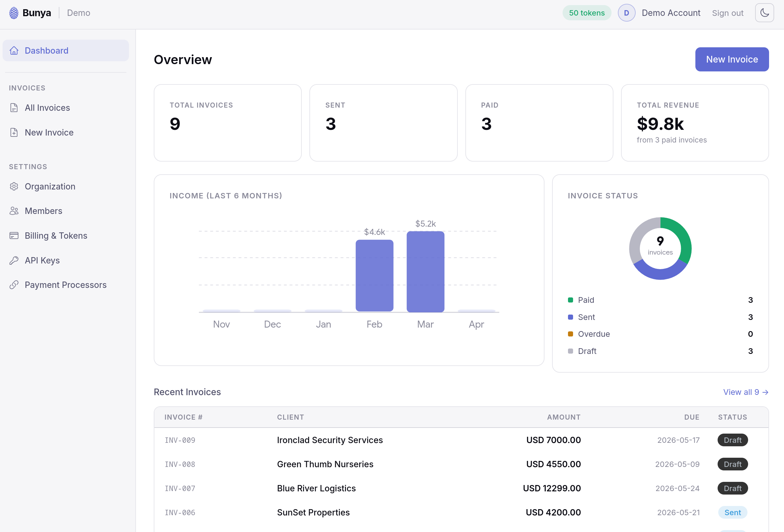784x532 pixels.
Task: Toggle dark mode with moon button
Action: (x=764, y=13)
